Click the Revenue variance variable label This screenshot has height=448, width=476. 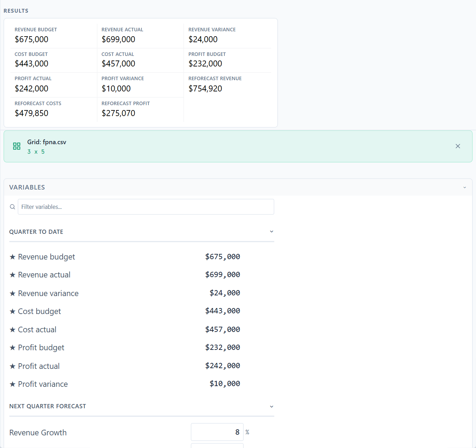[48, 293]
